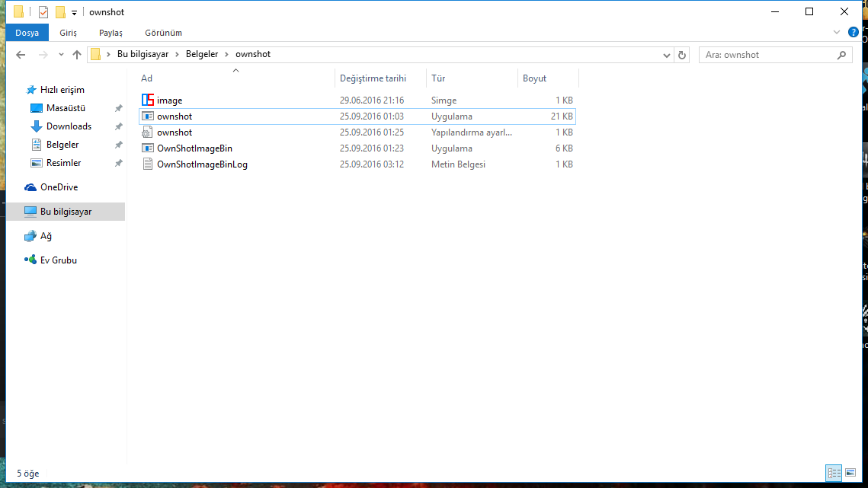Click the pin icon beside Masaüstü
Screen dimensions: 868x488
pos(118,108)
